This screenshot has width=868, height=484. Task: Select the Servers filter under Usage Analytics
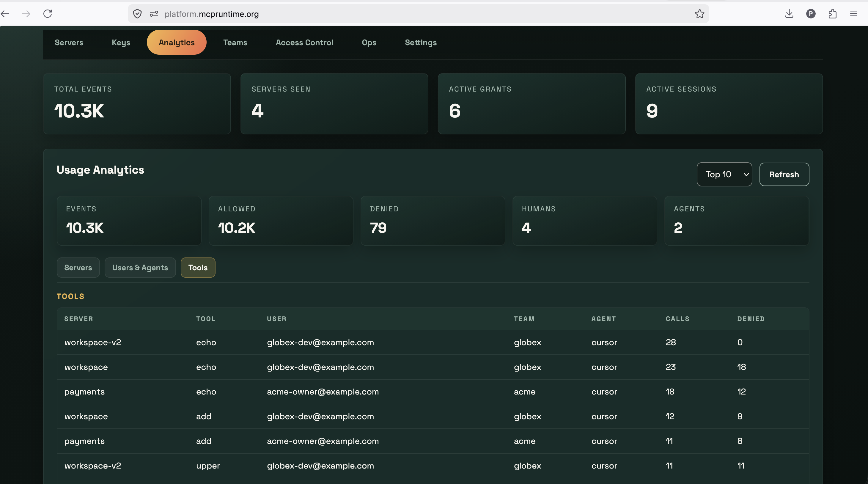78,268
